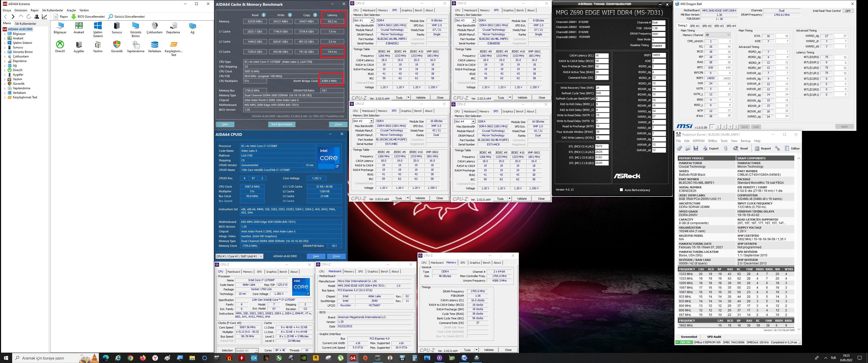Viewport: 868px width, 363px height.
Task: Click Save in AIDA64 CPUID window
Action: pos(316,256)
